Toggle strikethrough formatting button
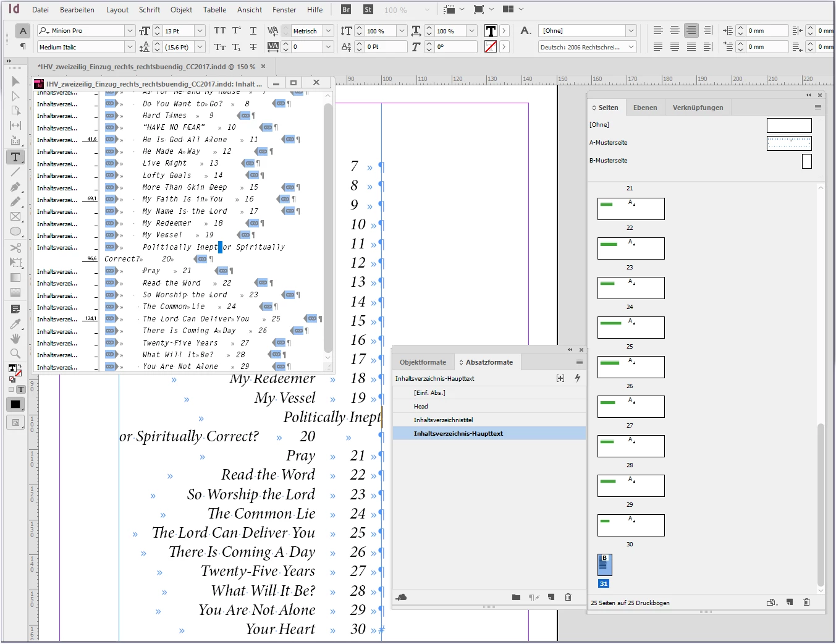 tap(253, 47)
